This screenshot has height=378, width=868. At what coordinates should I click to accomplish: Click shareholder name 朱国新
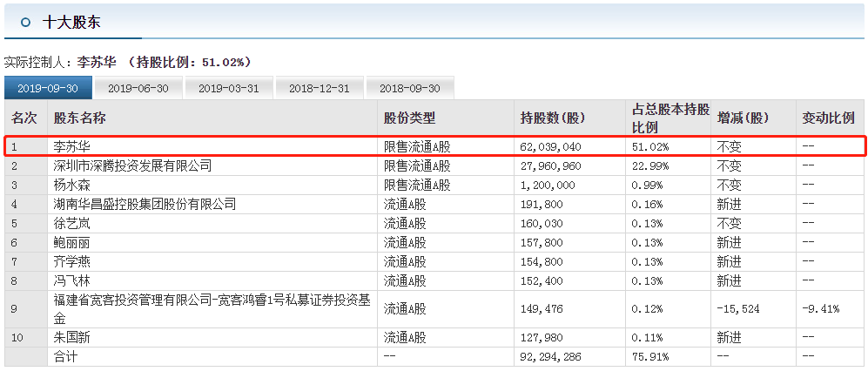pos(72,337)
